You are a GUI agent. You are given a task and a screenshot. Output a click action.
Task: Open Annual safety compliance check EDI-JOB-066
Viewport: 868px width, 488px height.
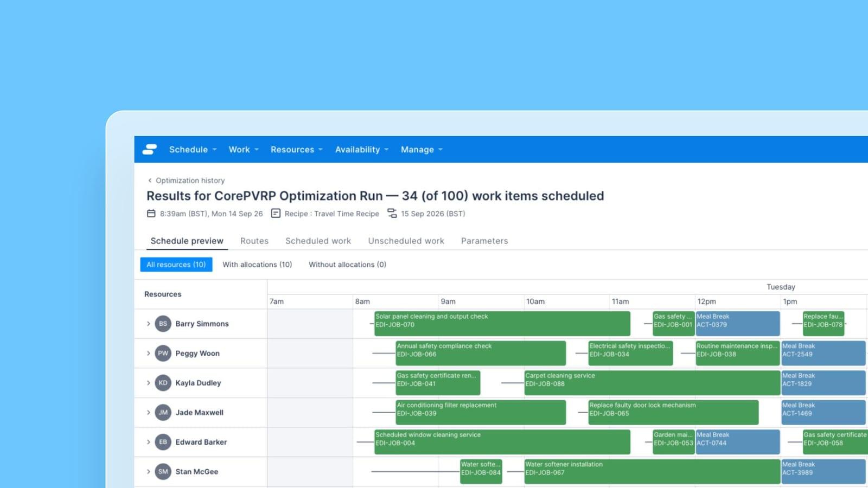[x=481, y=353]
